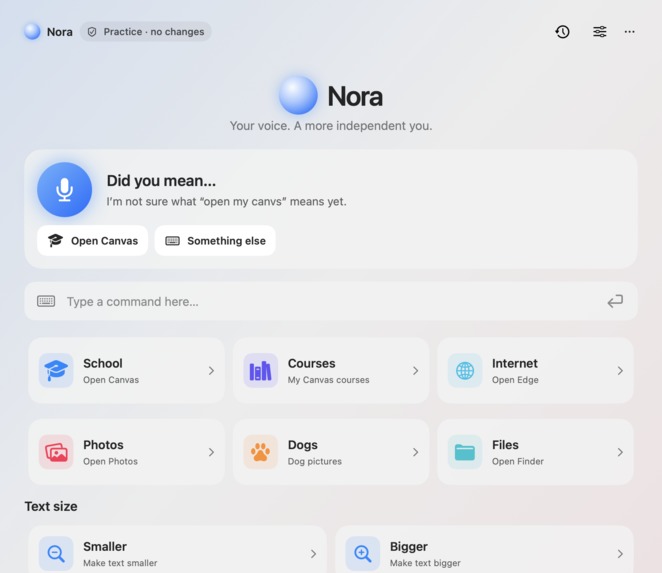The height and width of the screenshot is (573, 662).
Task: Submit command with the return arrow icon
Action: point(615,301)
